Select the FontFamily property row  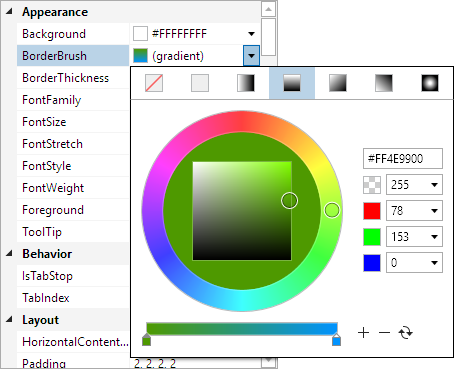tap(73, 100)
